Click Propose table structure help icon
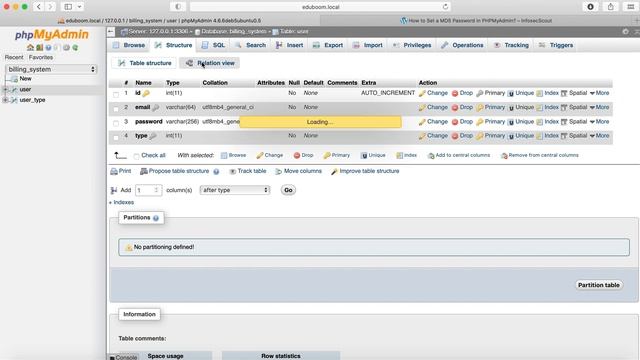This screenshot has width=640, height=360. click(216, 171)
